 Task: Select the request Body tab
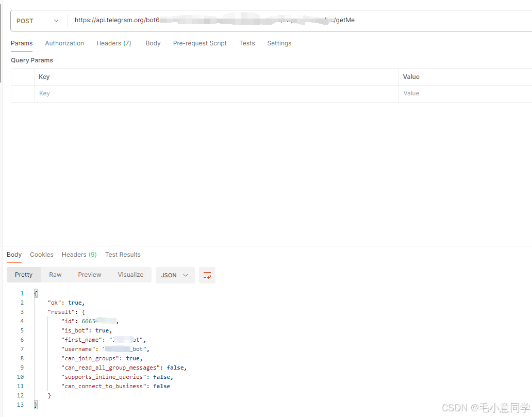[153, 43]
